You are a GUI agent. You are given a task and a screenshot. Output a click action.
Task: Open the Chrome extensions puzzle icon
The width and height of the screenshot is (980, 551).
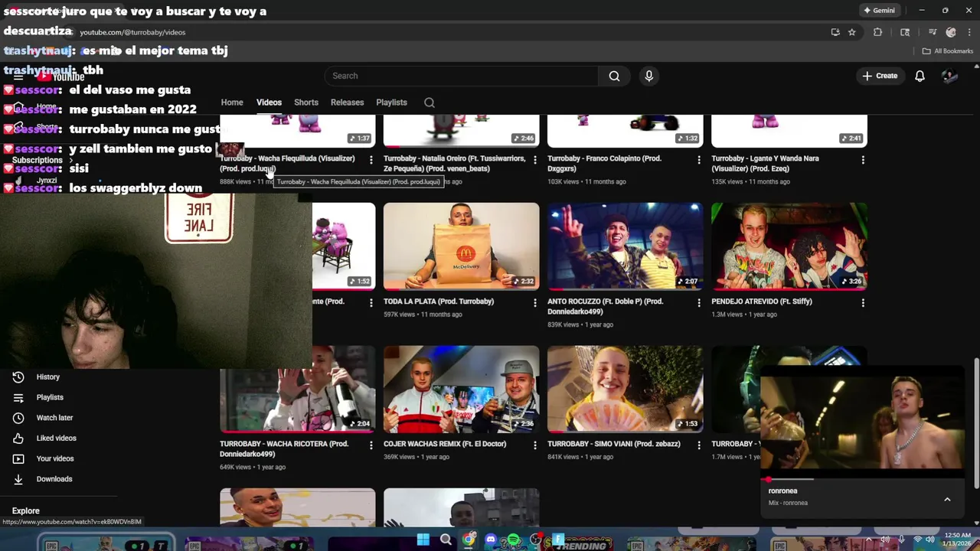click(x=878, y=32)
